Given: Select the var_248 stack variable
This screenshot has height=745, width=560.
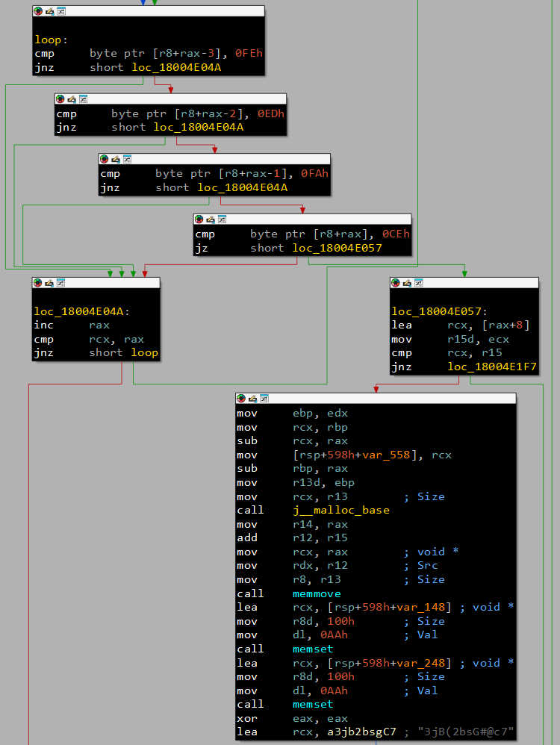Looking at the screenshot, I should pos(420,663).
